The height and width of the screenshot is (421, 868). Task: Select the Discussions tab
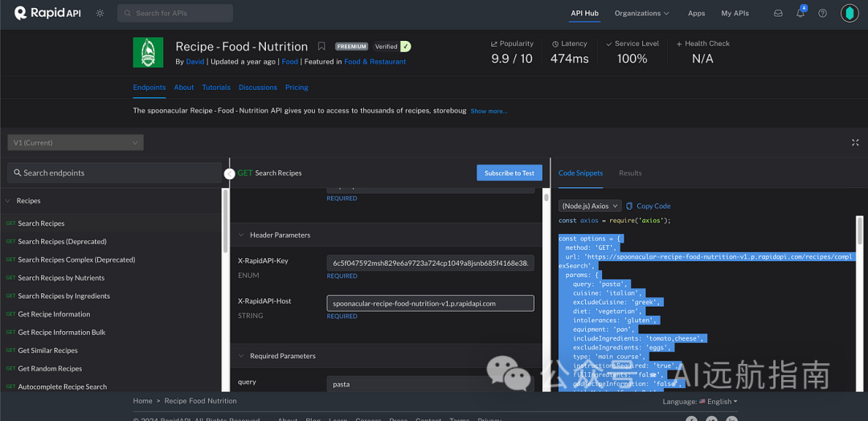pyautogui.click(x=258, y=88)
